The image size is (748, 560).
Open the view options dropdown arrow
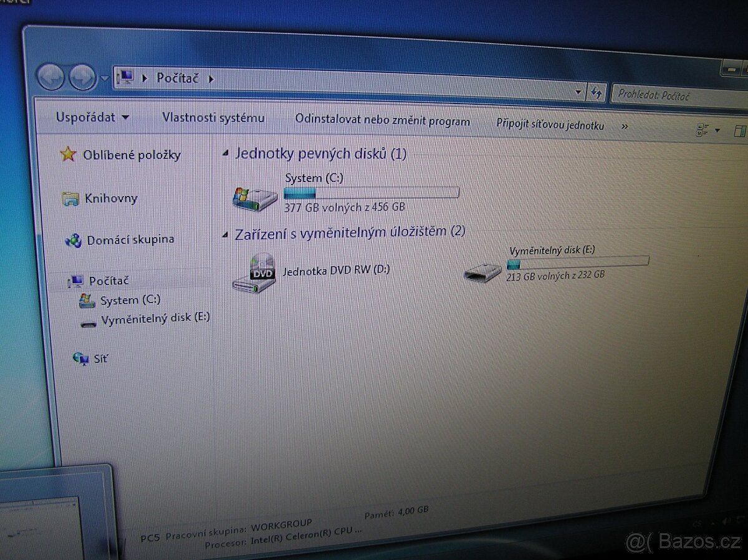tap(717, 131)
